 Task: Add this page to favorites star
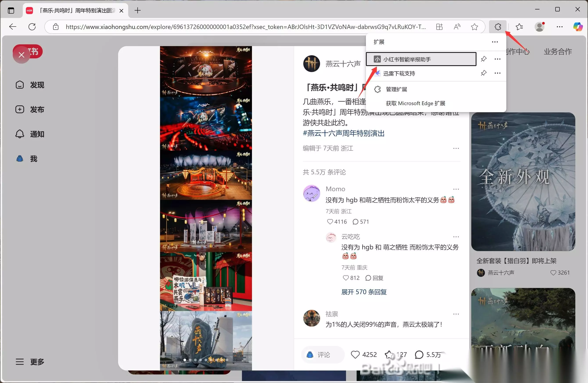click(474, 27)
